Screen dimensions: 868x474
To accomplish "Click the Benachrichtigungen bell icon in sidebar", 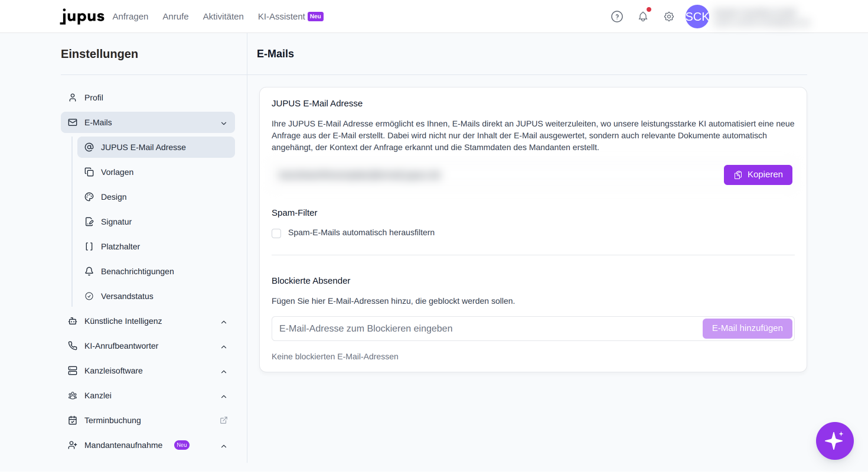I will pyautogui.click(x=89, y=271).
